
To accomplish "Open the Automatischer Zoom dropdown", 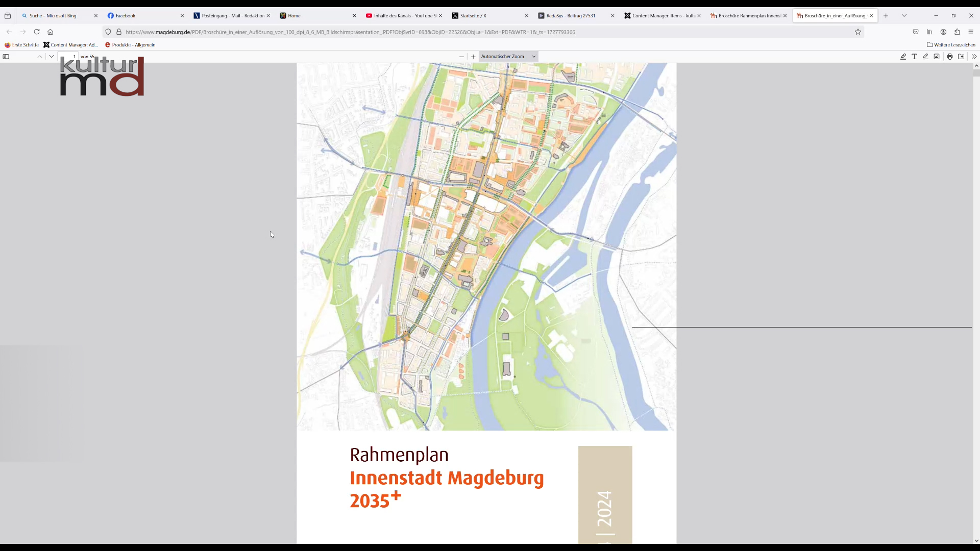I will point(508,56).
